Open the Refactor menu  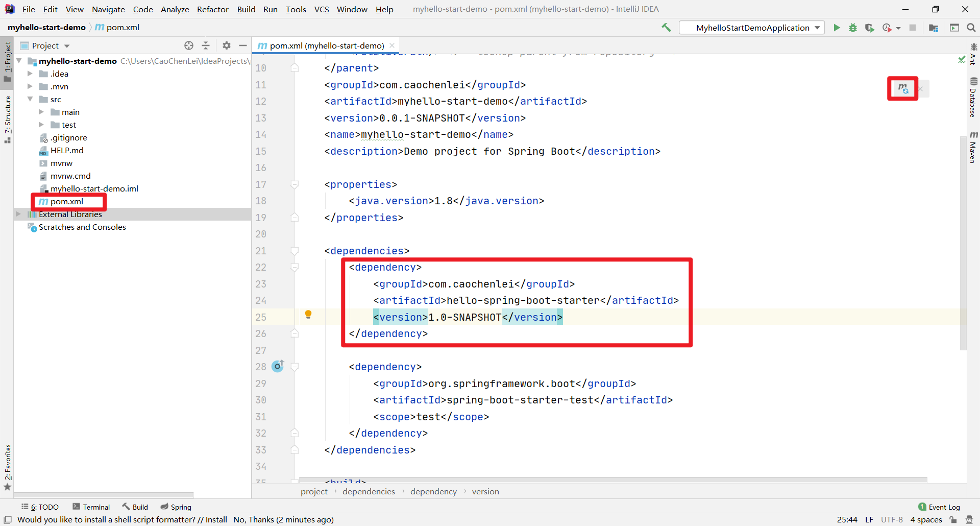pos(213,9)
